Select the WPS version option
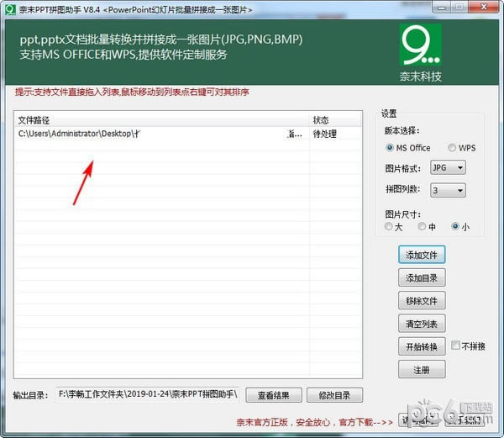The height and width of the screenshot is (438, 504). pyautogui.click(x=452, y=148)
